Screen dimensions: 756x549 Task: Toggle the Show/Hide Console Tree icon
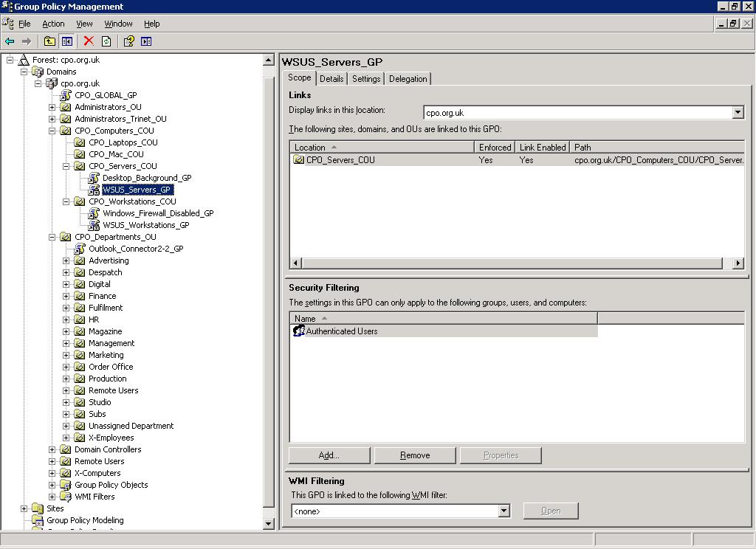pos(67,41)
